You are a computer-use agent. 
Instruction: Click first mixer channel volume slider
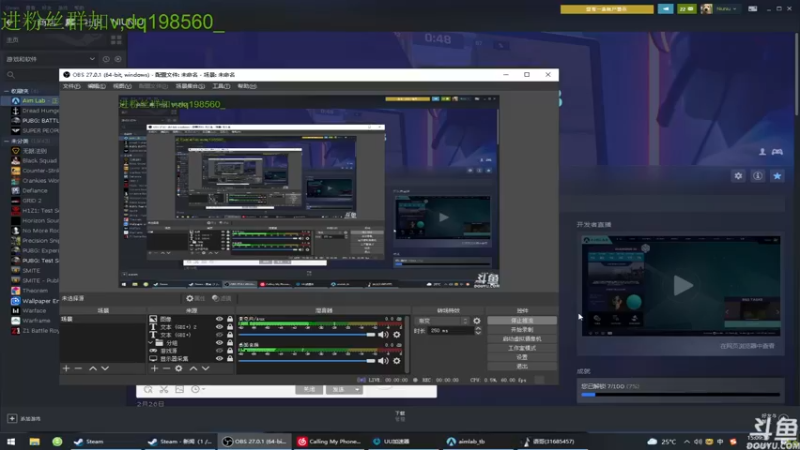(307, 335)
